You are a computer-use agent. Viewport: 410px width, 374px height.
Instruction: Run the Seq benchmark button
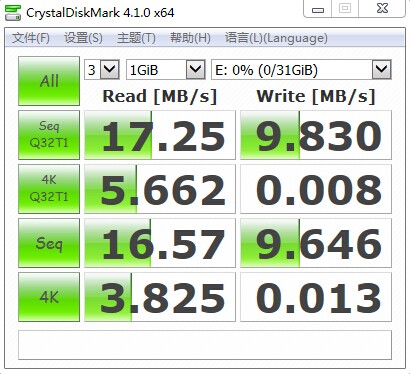click(49, 243)
